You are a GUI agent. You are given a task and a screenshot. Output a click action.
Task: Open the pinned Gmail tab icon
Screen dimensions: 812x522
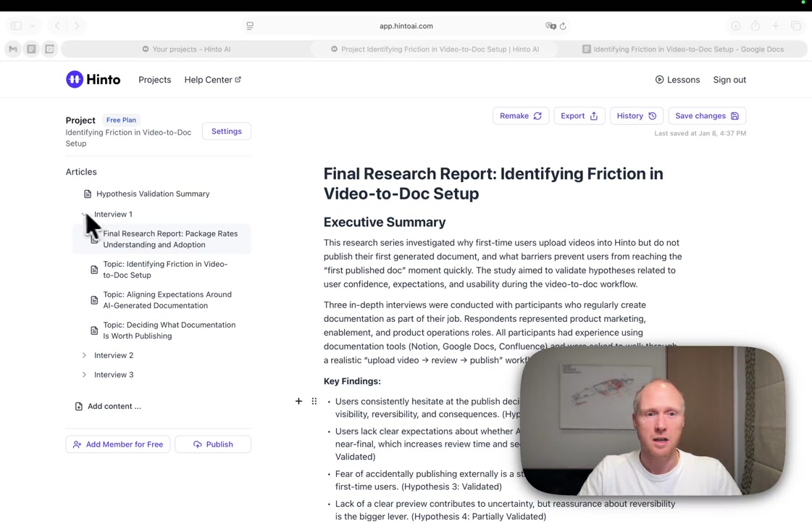[13, 49]
